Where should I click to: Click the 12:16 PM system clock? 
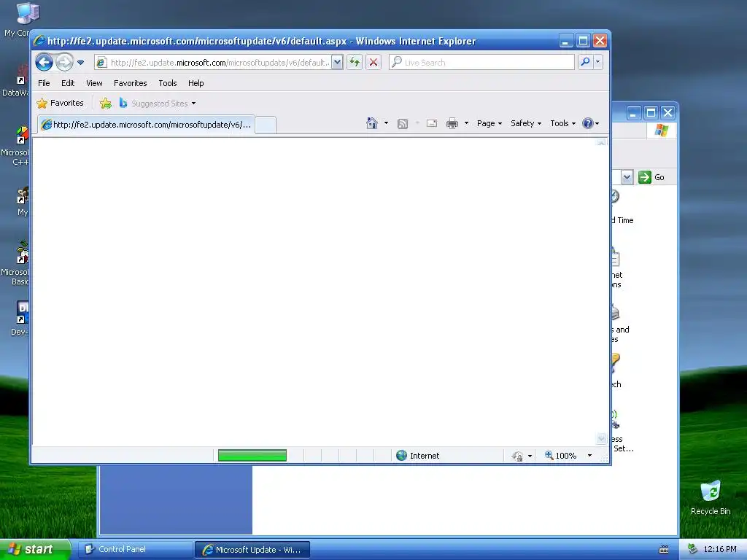pyautogui.click(x=720, y=550)
